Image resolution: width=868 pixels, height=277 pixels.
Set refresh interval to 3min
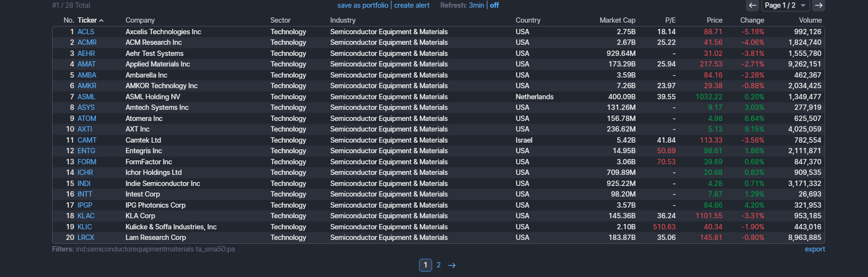476,5
